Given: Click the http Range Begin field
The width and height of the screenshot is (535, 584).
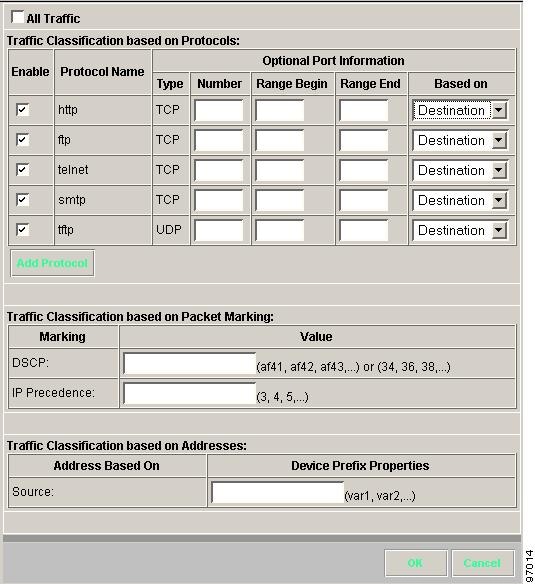Looking at the screenshot, I should click(279, 110).
